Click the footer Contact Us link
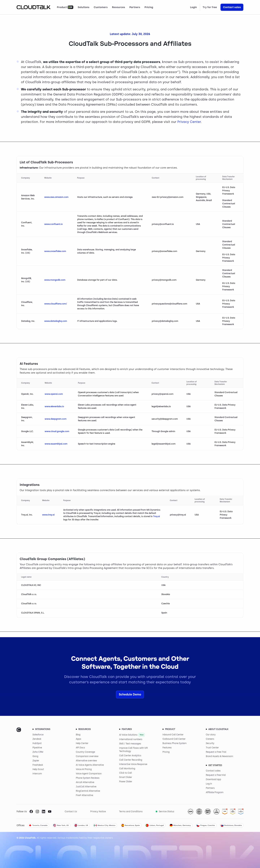Screen dimensions: 260x868 pos(71,811)
